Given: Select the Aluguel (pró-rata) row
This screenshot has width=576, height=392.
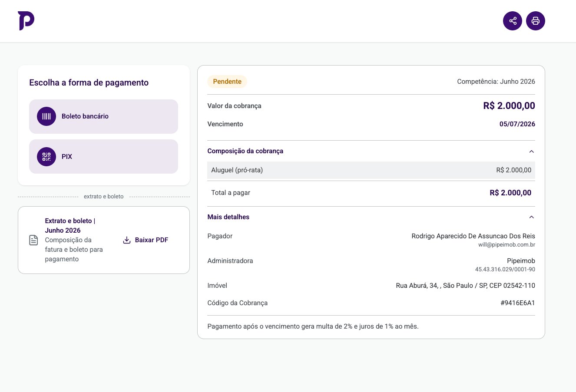Looking at the screenshot, I should coord(371,170).
